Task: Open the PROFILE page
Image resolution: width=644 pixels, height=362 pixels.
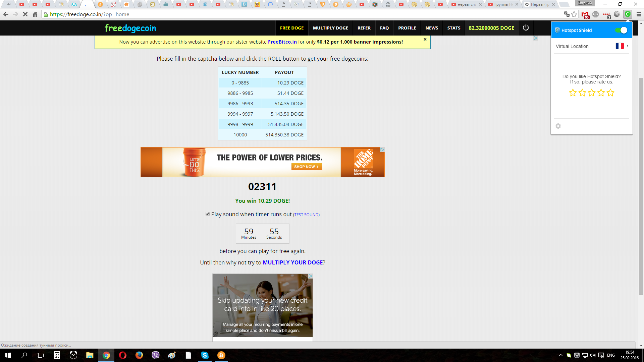Action: point(407,28)
